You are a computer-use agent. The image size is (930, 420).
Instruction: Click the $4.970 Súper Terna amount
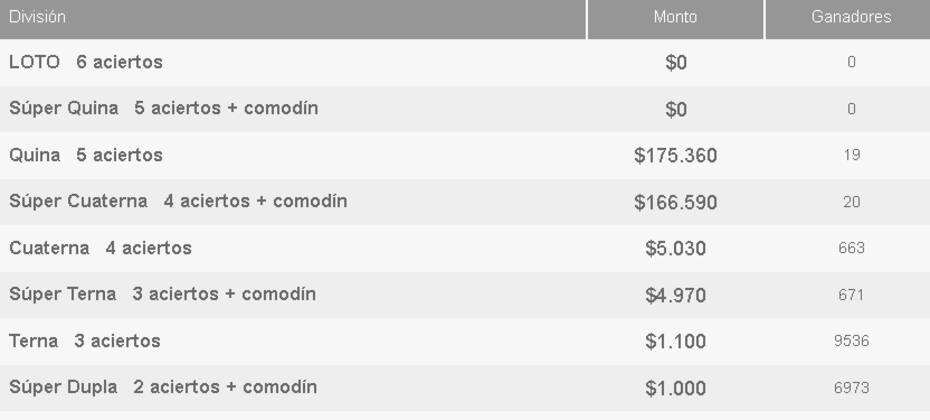pos(676,295)
